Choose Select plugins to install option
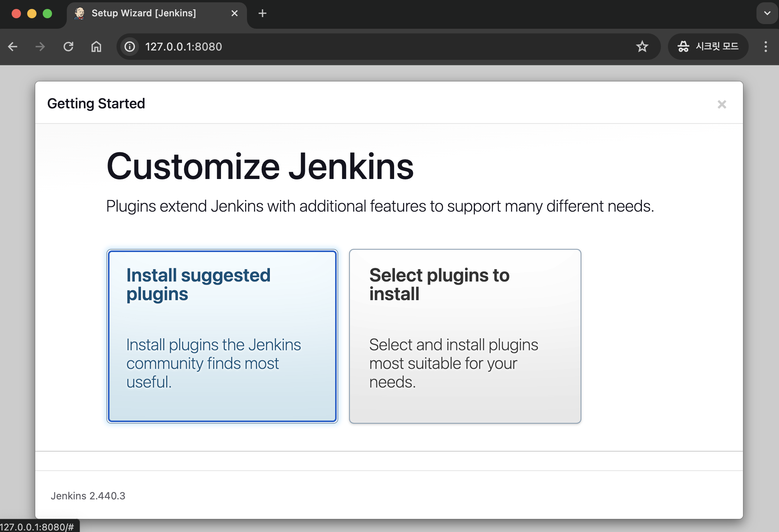The image size is (779, 532). (x=465, y=336)
